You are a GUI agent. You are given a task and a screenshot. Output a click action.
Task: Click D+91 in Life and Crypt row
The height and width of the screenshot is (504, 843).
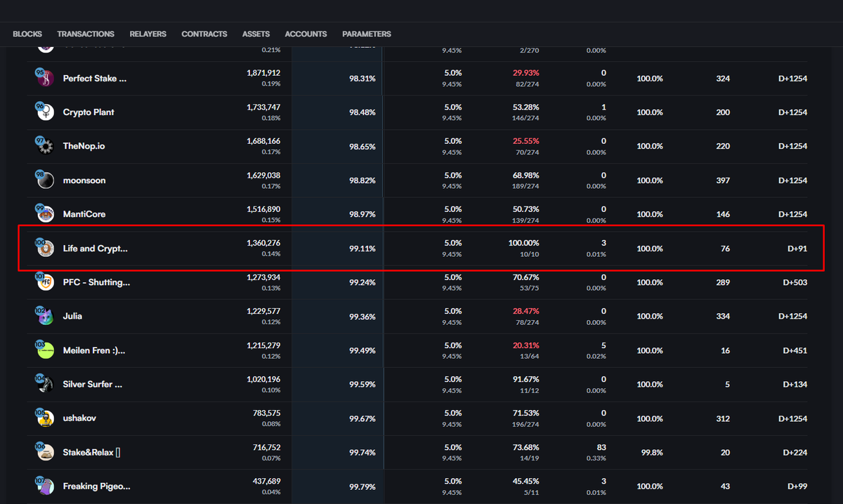coord(797,248)
